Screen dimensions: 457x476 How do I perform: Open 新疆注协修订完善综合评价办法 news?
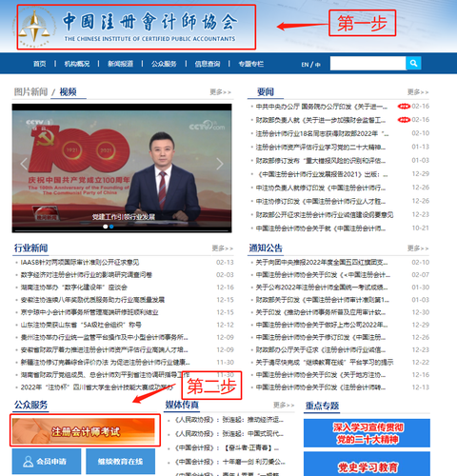tap(106, 363)
